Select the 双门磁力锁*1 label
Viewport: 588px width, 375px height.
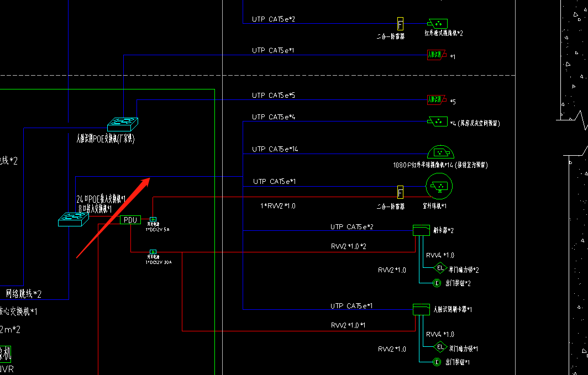coord(464,349)
